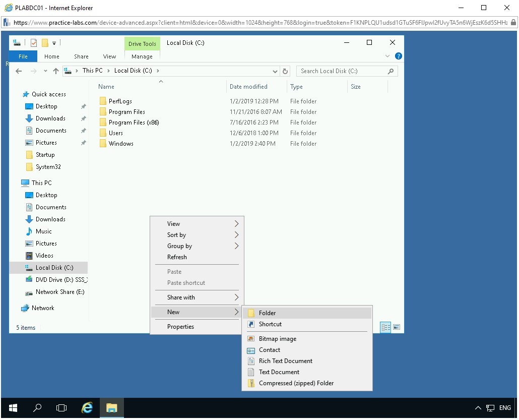This screenshot has height=420, width=519.
Task: Click the blue Help question mark icon
Action: click(x=399, y=56)
